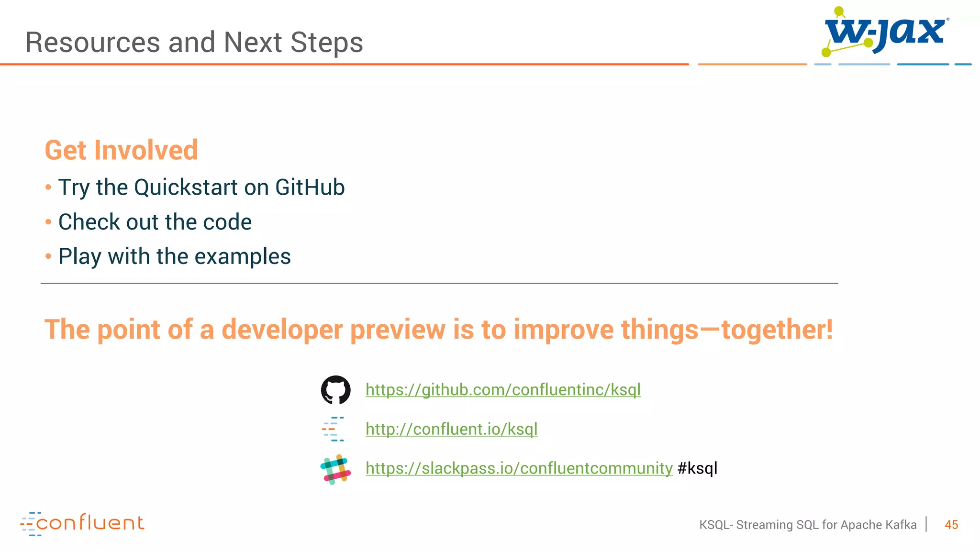The height and width of the screenshot is (551, 980).
Task: Click the Slack hashtag icon
Action: click(335, 469)
